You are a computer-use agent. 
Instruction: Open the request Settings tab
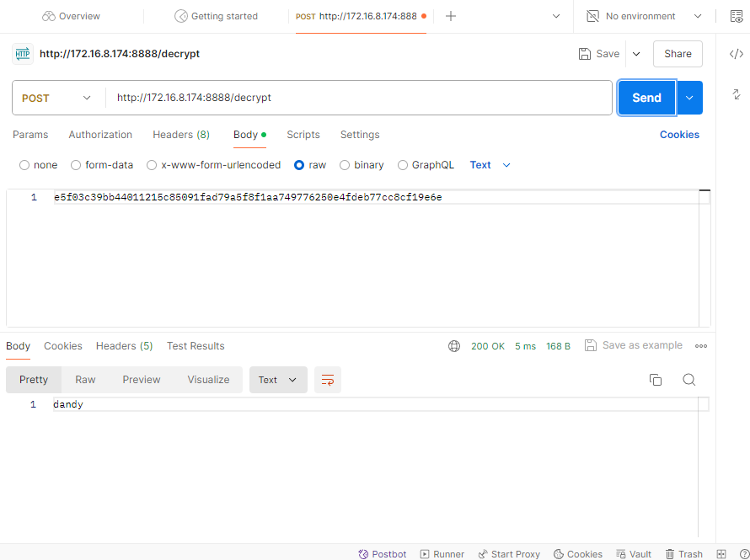[360, 135]
